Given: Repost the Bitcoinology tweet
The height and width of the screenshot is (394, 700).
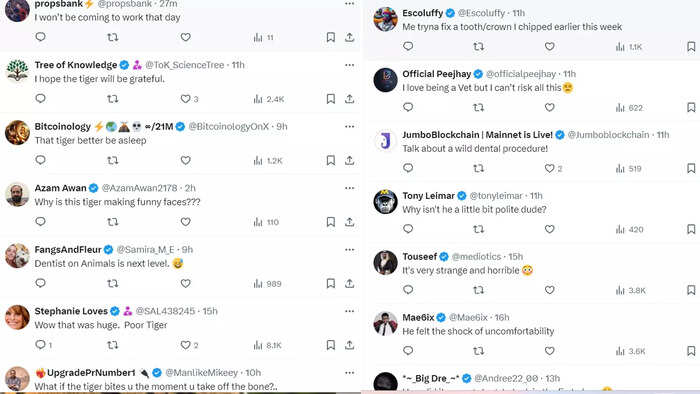Looking at the screenshot, I should (x=112, y=160).
